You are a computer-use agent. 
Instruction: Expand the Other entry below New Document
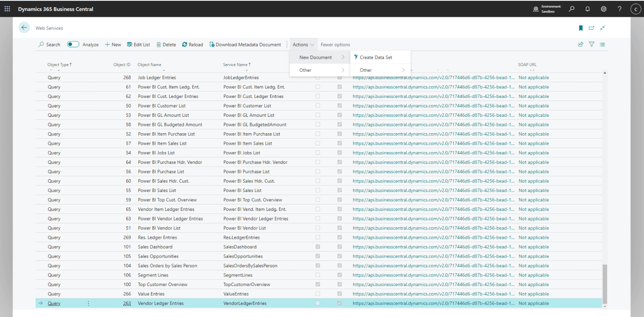point(320,70)
